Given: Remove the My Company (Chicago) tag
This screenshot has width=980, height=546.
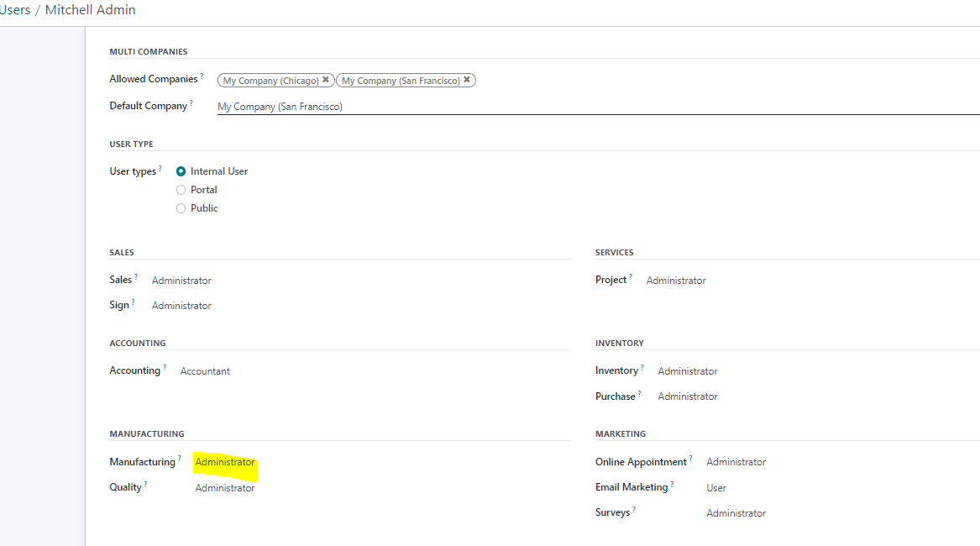Looking at the screenshot, I should pos(326,81).
